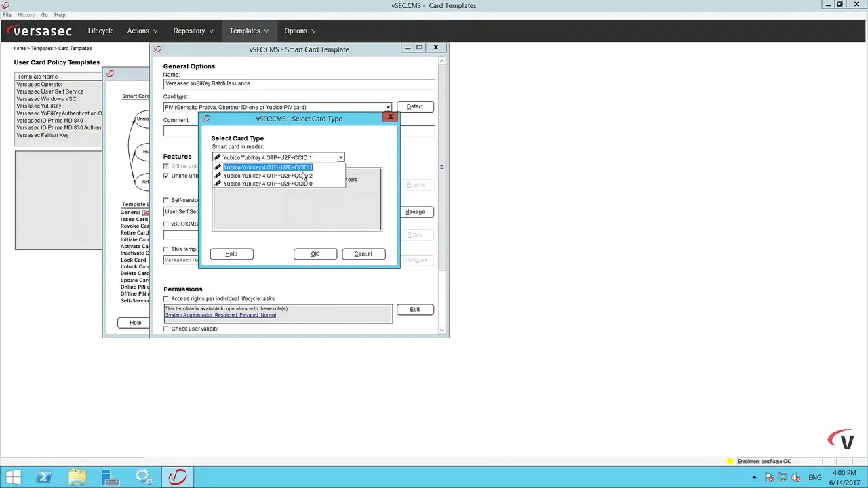Select the CCID 2 reader key icon

(218, 176)
